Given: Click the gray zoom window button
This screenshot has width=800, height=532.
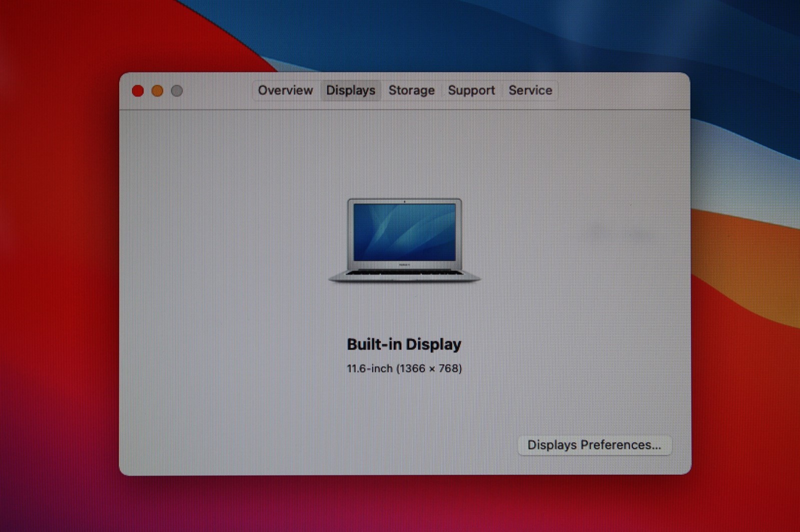Looking at the screenshot, I should point(177,90).
